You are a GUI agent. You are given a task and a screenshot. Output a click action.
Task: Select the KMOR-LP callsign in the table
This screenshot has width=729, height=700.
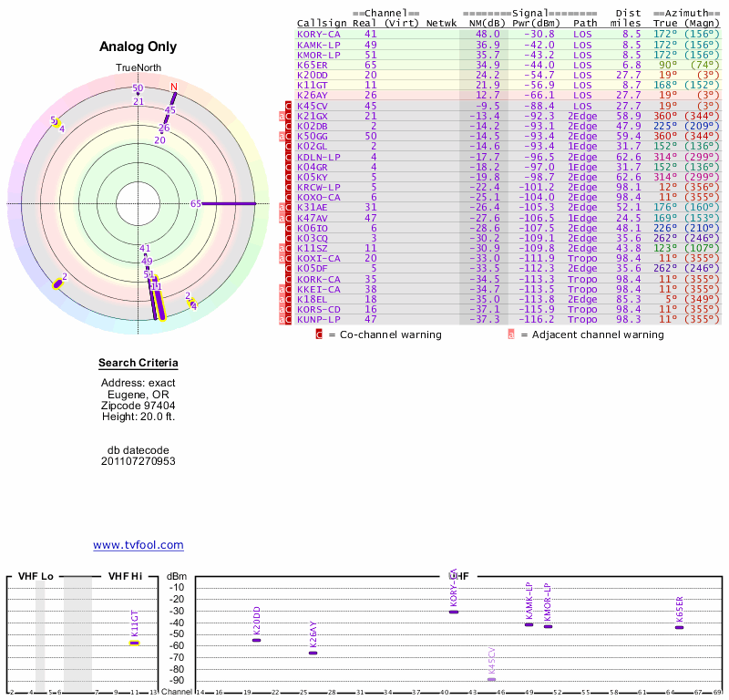point(318,54)
